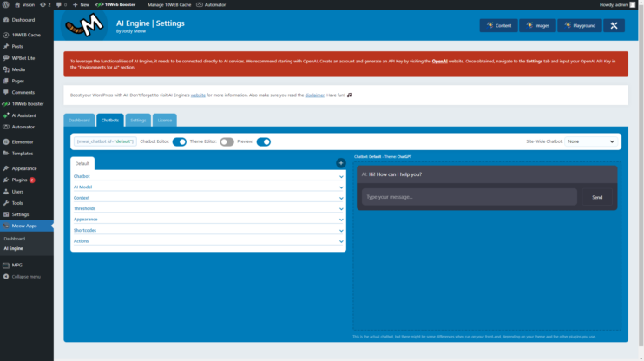Follow the OpenAI link in red notice

pyautogui.click(x=439, y=62)
